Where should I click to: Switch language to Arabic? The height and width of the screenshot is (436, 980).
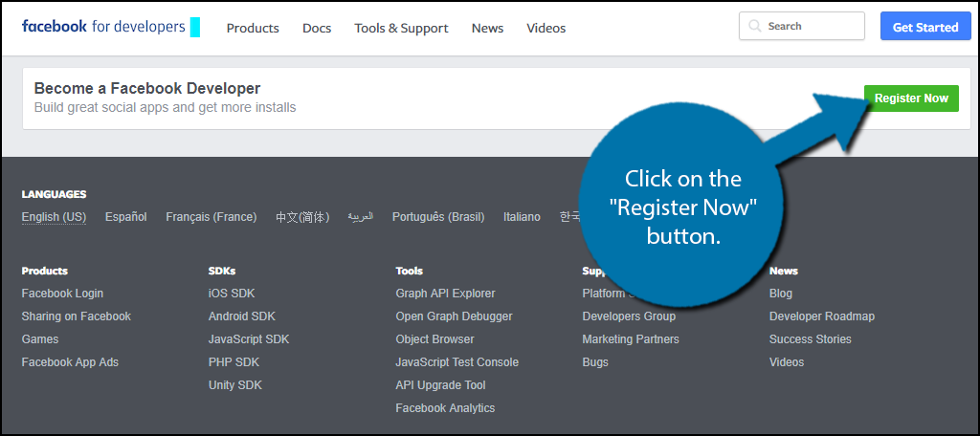coord(361,216)
